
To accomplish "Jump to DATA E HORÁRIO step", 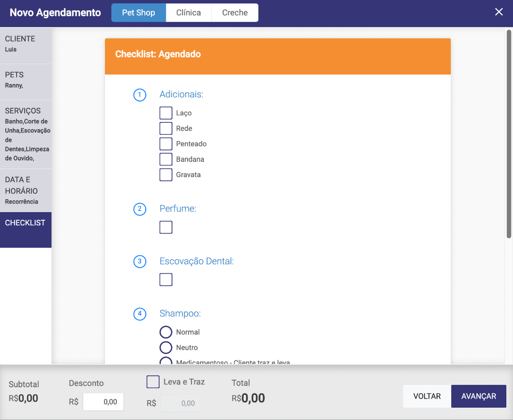I will (x=26, y=190).
